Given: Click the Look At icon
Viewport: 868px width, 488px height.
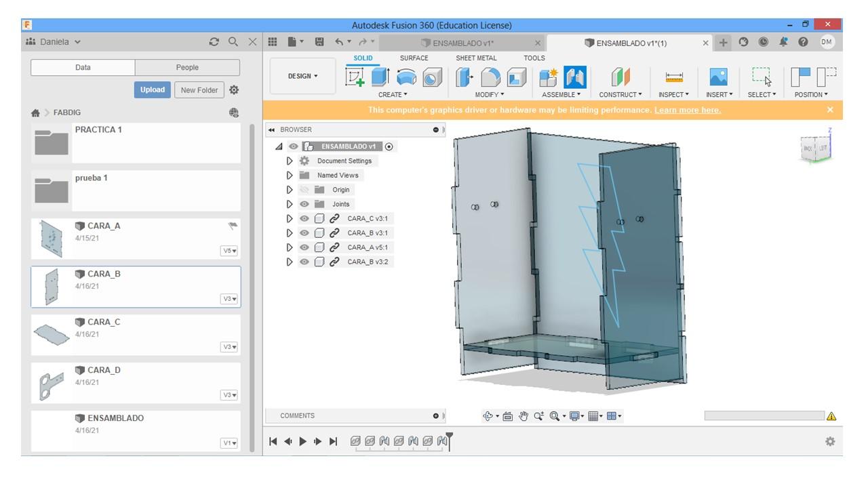Looking at the screenshot, I should pyautogui.click(x=508, y=416).
